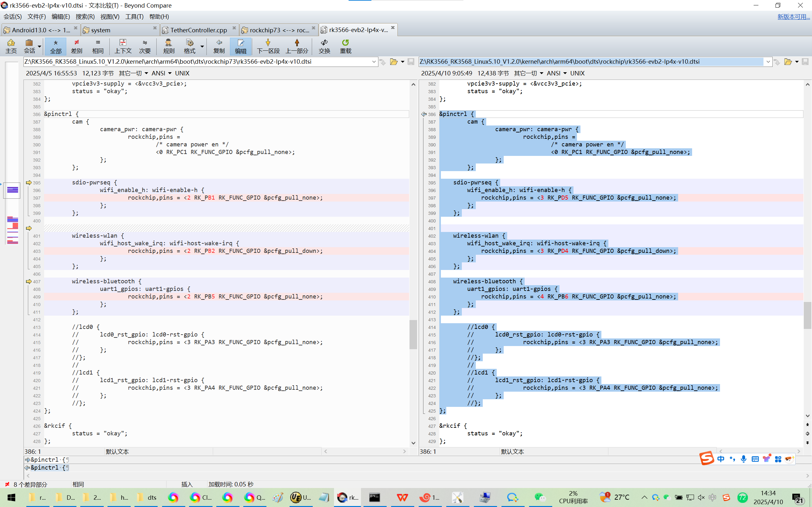Click left pane save file icon

coord(411,62)
